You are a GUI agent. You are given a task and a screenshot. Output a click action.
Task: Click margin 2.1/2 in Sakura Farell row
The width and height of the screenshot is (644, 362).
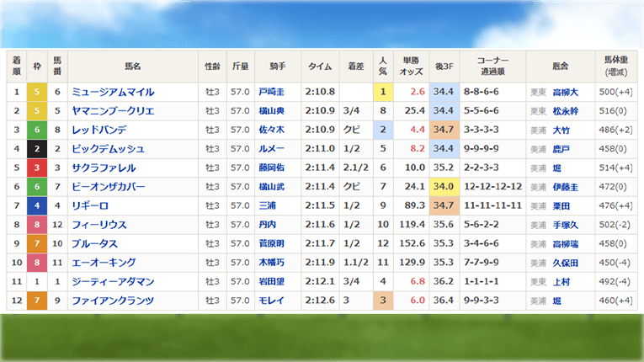pos(356,168)
